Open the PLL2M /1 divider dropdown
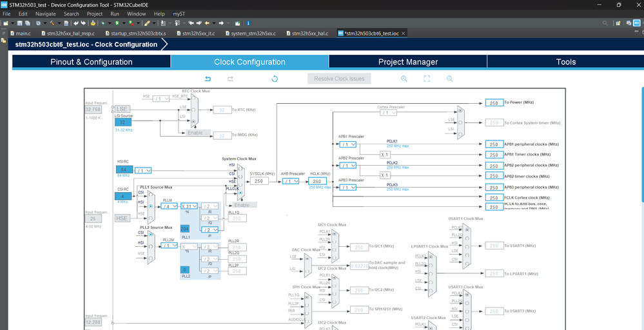This screenshot has height=330, width=644. (x=169, y=246)
